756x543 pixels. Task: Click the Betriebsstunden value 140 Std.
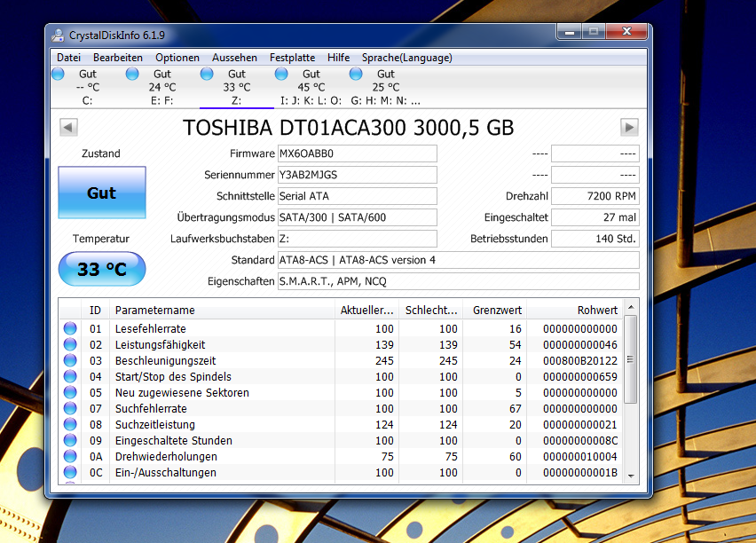(595, 238)
